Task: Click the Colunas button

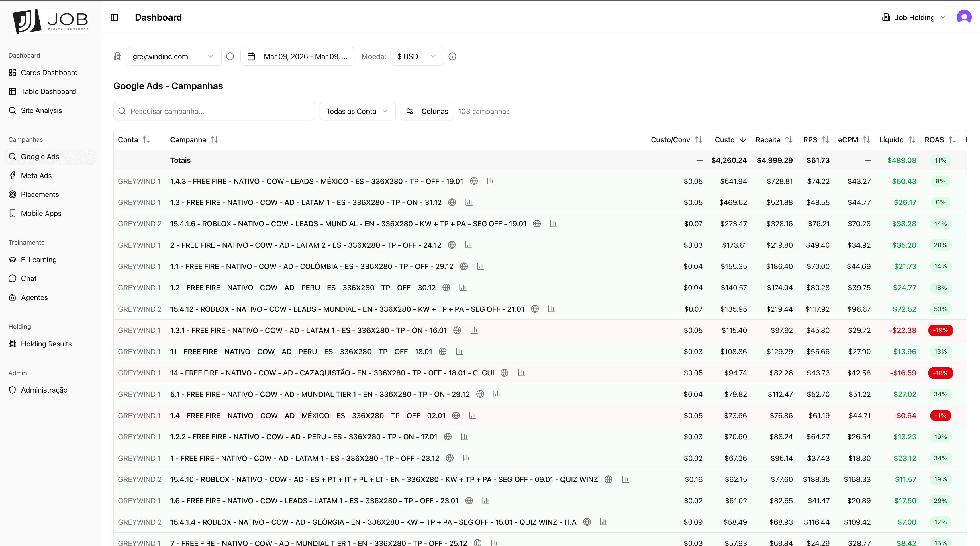Action: 426,111
